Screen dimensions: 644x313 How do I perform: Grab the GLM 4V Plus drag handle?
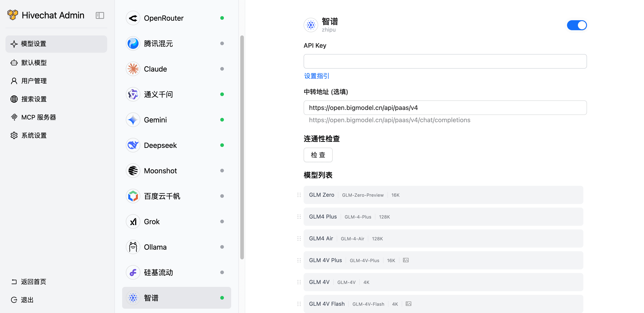pyautogui.click(x=299, y=260)
